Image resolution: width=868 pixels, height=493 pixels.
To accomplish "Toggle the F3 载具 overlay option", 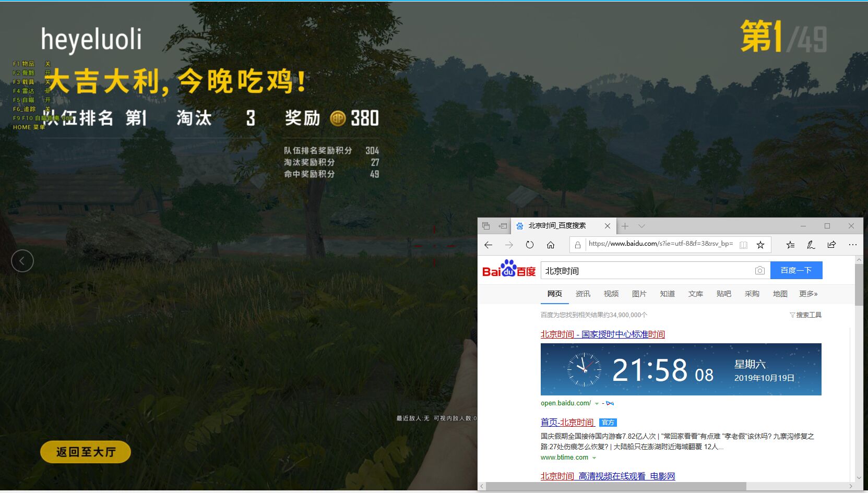I will 32,82.
